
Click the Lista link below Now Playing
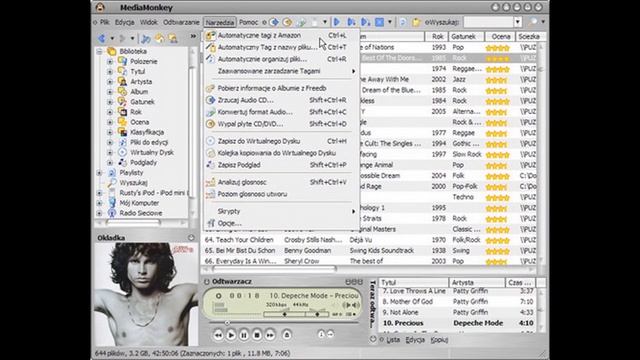point(393,340)
